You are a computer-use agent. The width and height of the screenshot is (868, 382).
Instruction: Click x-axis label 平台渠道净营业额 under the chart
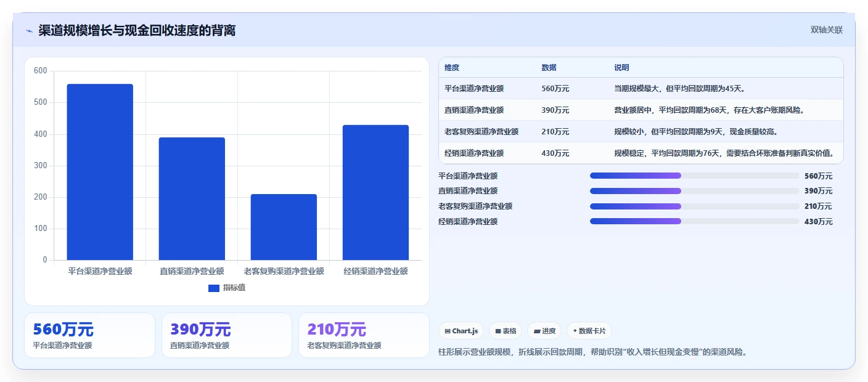pyautogui.click(x=100, y=271)
